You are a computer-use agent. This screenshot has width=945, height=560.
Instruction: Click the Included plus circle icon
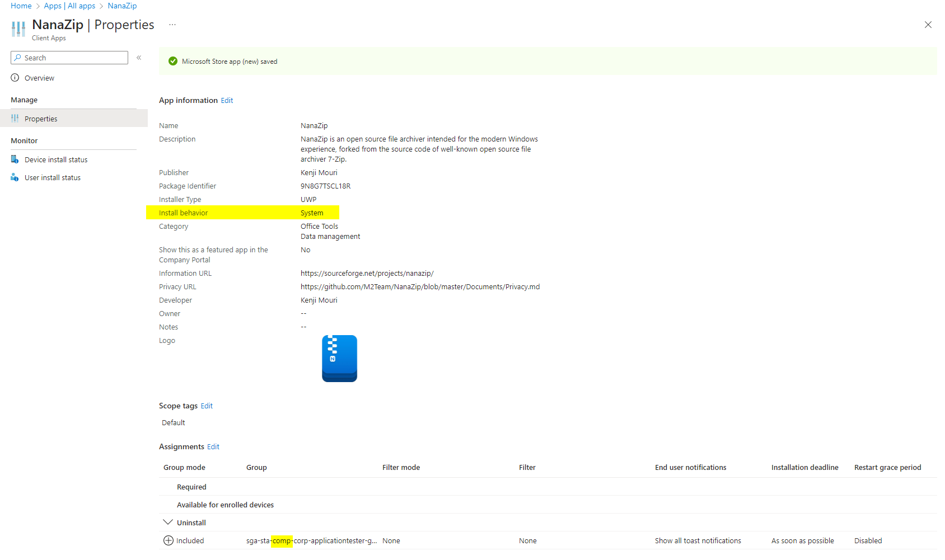168,540
